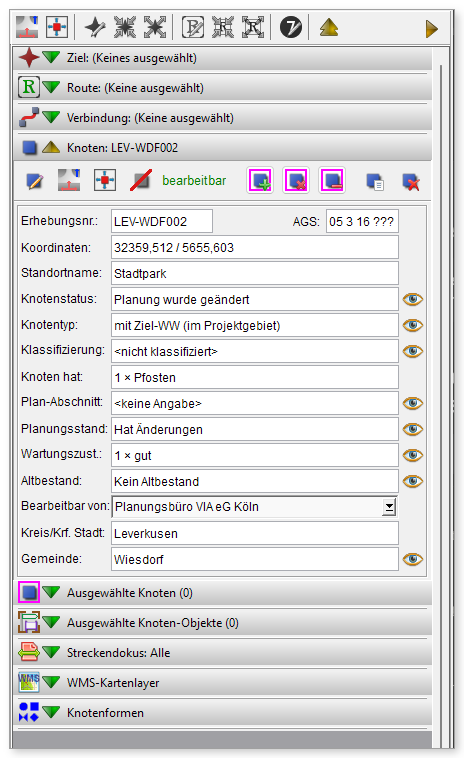Expand Ausgewählte Knoten-Objekte (0) triangle
The image size is (464, 758).
point(51,622)
